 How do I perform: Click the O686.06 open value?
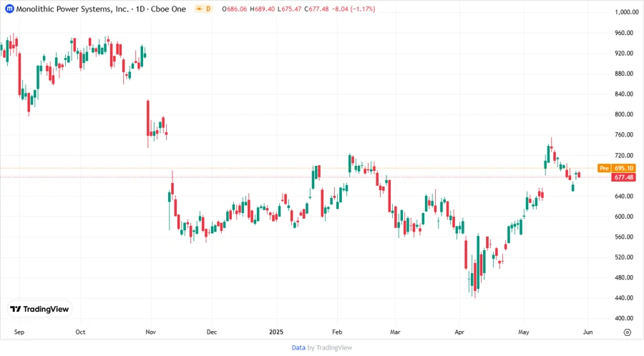pyautogui.click(x=235, y=9)
